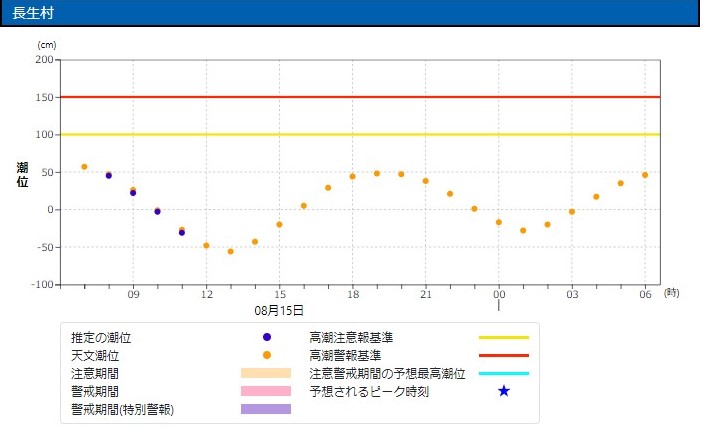
Task: Click the red line sample beside 高潮警報基準
Action: [504, 355]
